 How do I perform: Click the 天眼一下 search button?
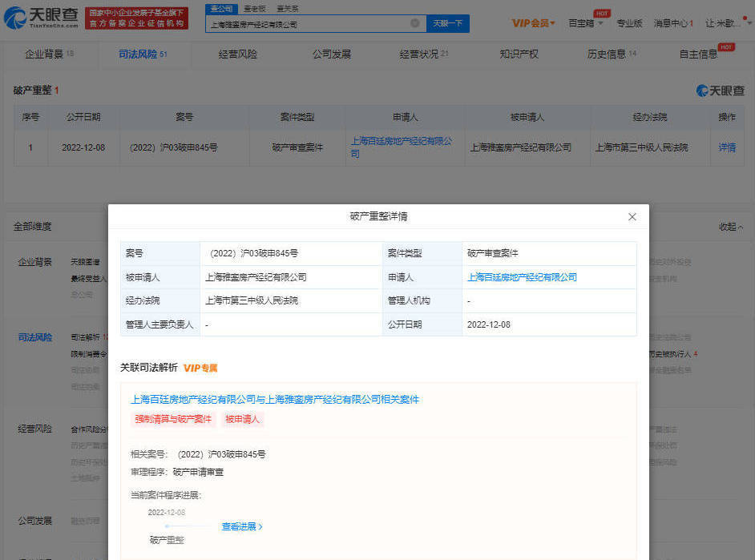[448, 23]
